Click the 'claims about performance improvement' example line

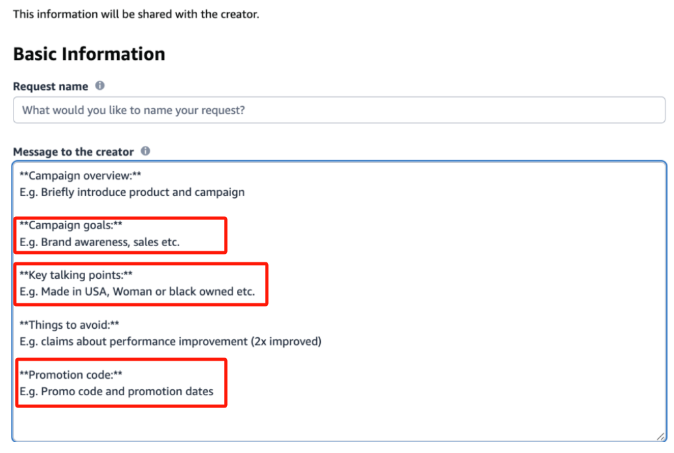[x=170, y=342]
